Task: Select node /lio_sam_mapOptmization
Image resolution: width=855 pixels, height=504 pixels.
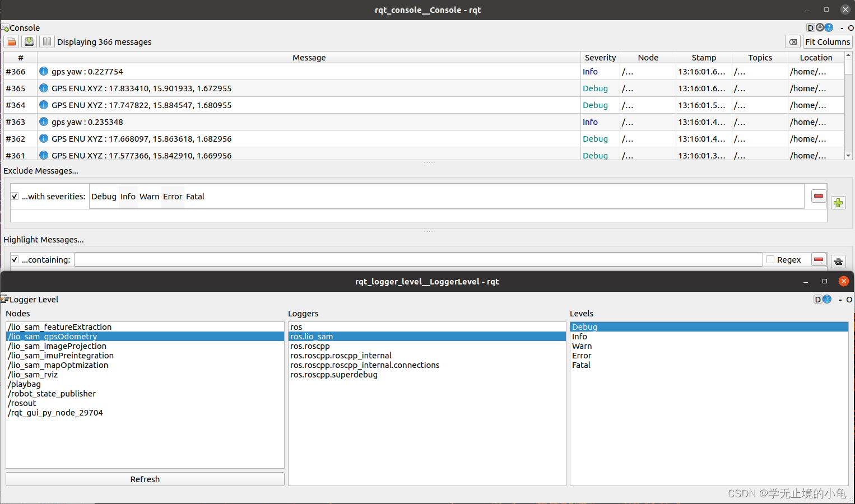Action: point(145,365)
